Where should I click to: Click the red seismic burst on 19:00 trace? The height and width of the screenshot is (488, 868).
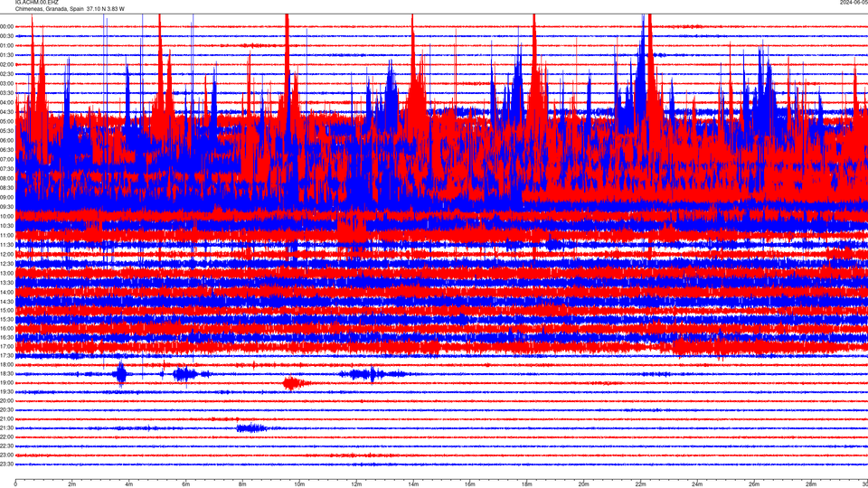[293, 383]
